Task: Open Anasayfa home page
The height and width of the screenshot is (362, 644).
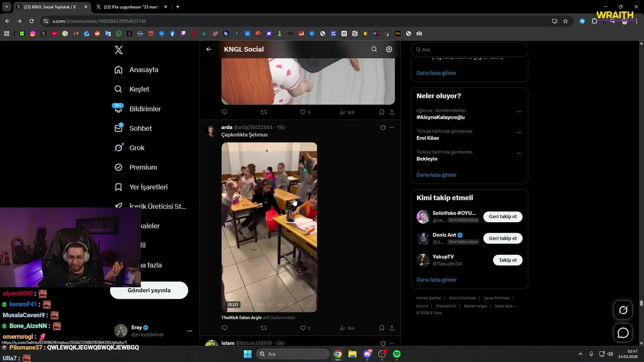Action: pyautogui.click(x=136, y=70)
